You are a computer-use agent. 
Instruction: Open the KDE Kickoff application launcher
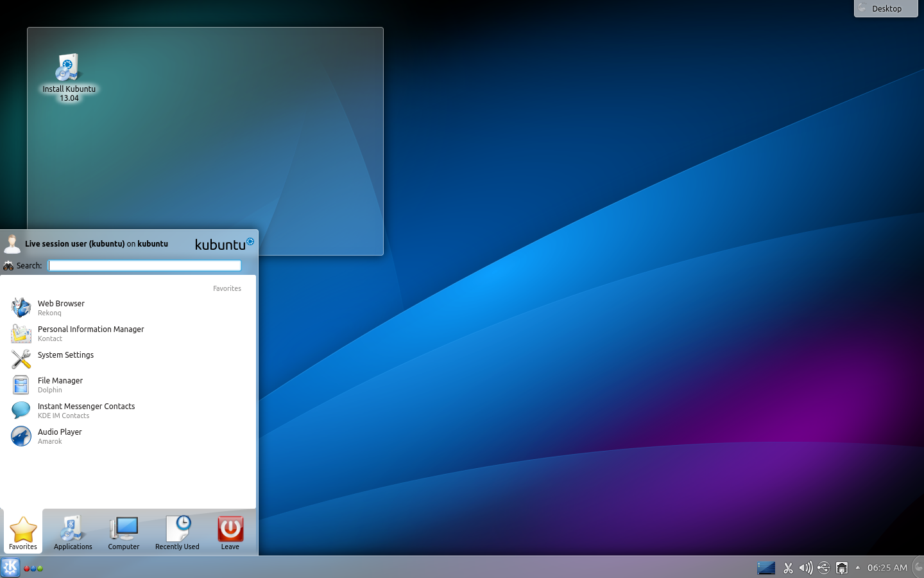pyautogui.click(x=10, y=567)
